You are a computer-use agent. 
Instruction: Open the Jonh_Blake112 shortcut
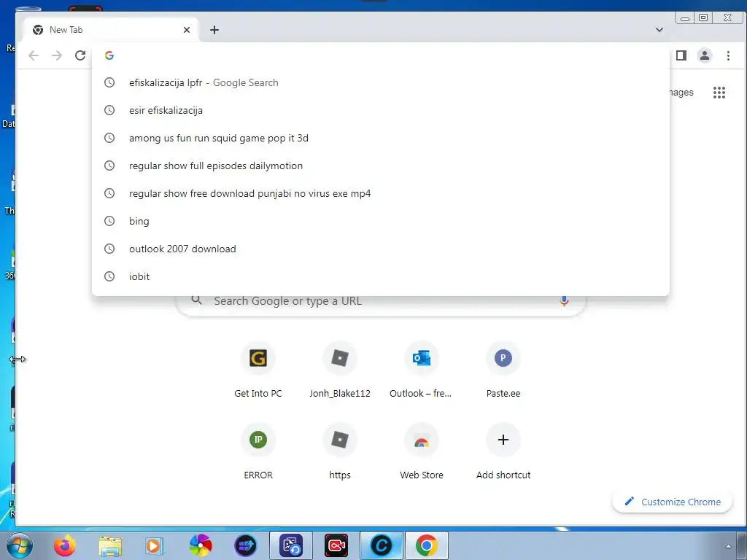(340, 370)
